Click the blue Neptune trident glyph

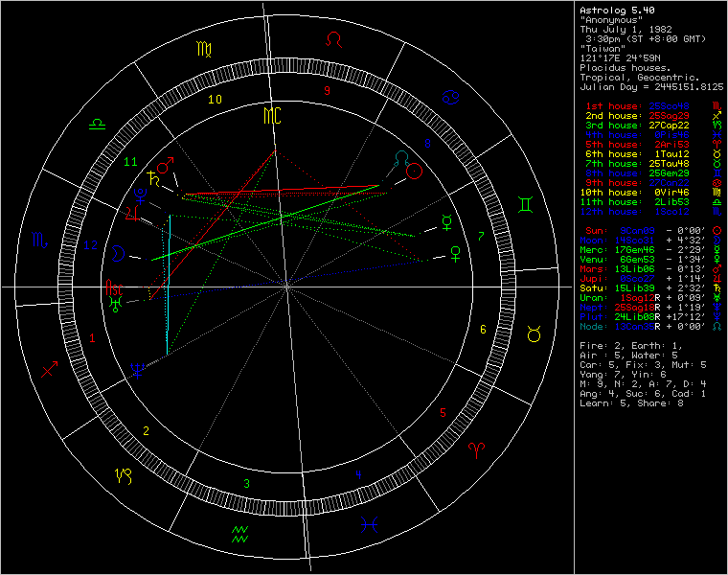point(138,371)
